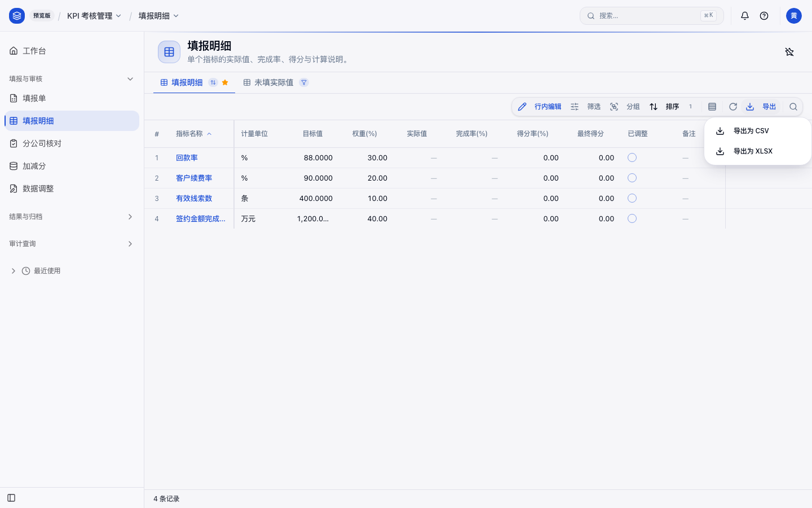This screenshot has width=812, height=508.
Task: Click the filter badge on 未填实际值 tab
Action: pyautogui.click(x=304, y=82)
